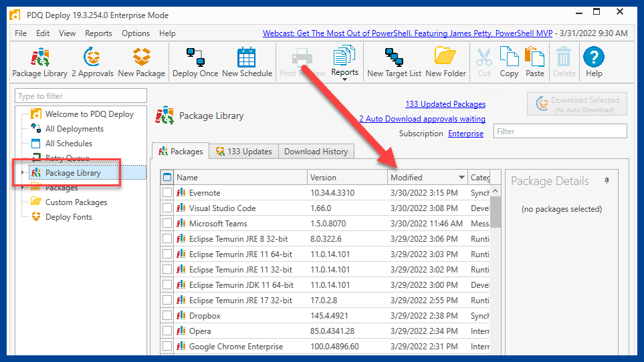The image size is (644, 362).
Task: Click the package list vertical scrollbar thumb
Action: (496, 212)
